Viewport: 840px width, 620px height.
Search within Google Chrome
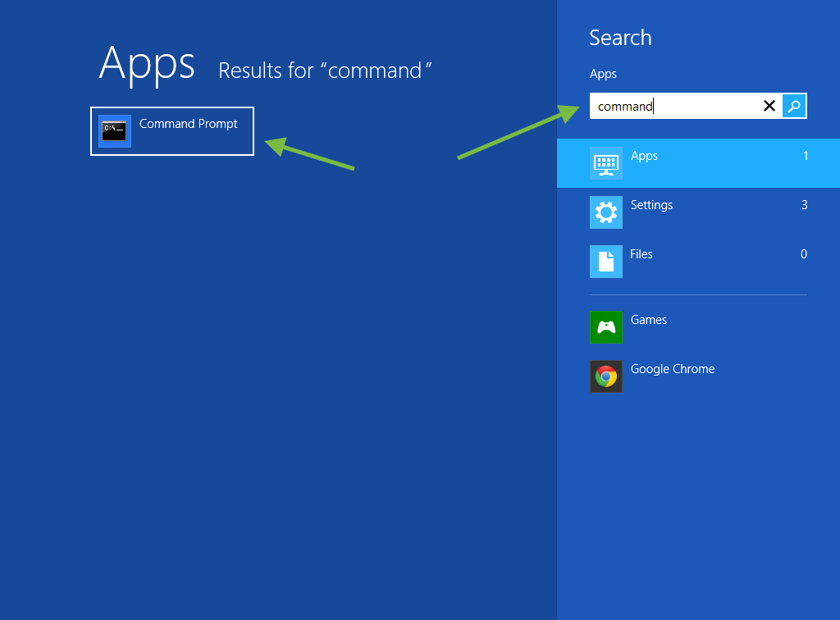click(x=698, y=376)
